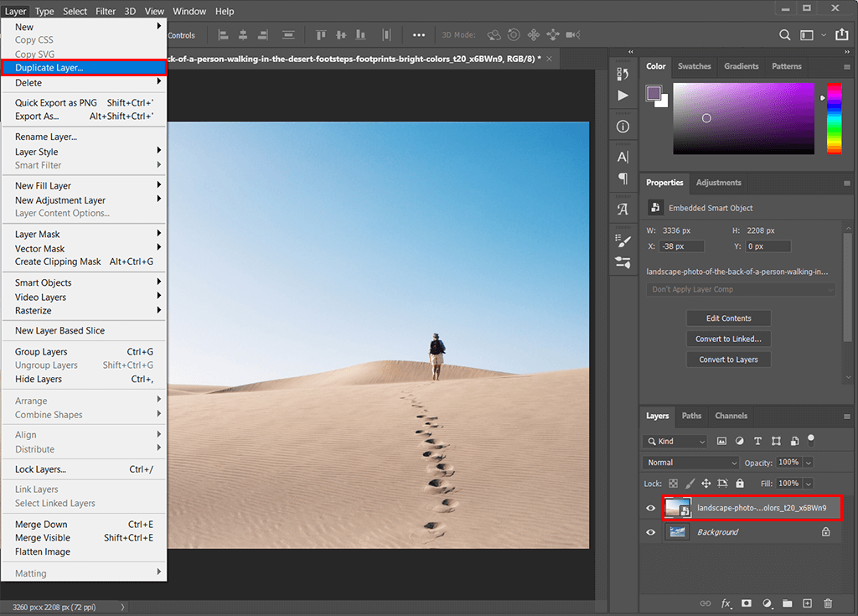Image resolution: width=858 pixels, height=616 pixels.
Task: Open the Brush Settings panel icon
Action: (x=623, y=241)
